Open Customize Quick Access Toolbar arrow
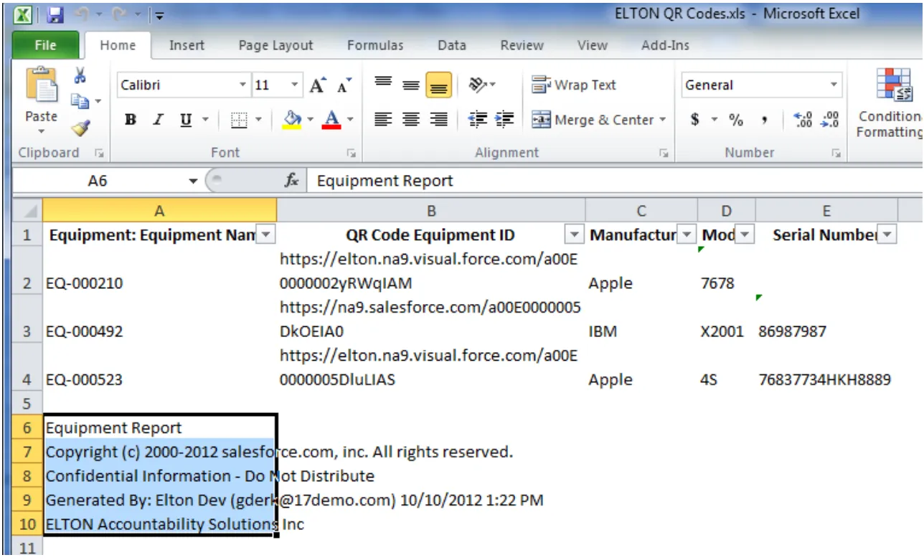The height and width of the screenshot is (560, 924). [159, 15]
